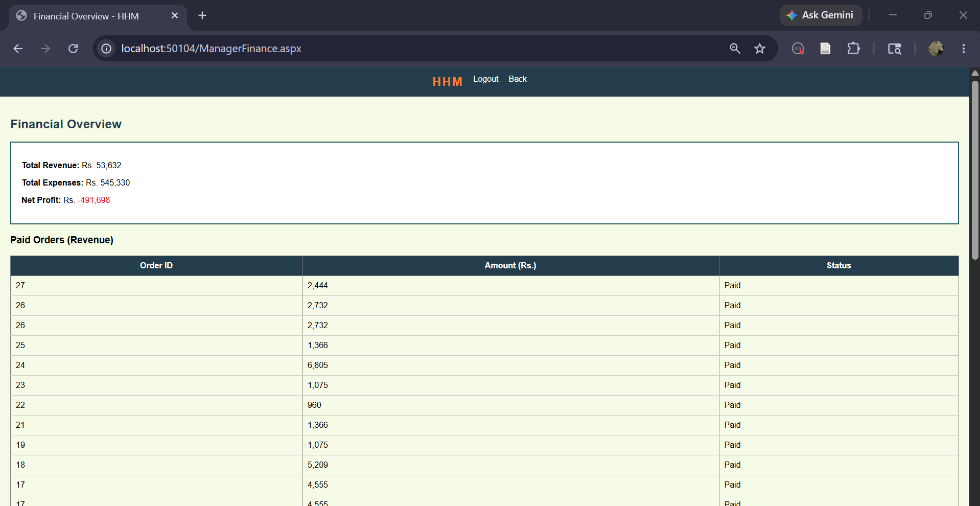Open the Chrome profile avatar
Viewport: 980px width, 506px height.
pos(936,49)
